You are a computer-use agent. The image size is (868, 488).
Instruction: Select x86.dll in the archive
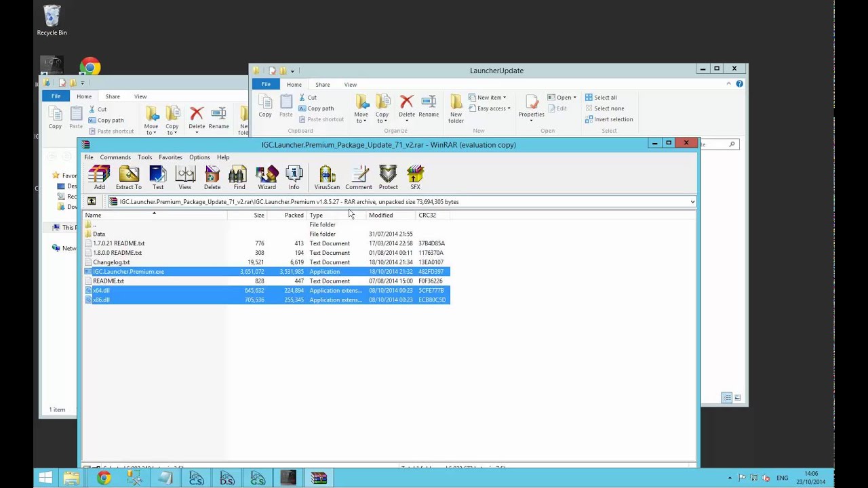[x=267, y=300]
